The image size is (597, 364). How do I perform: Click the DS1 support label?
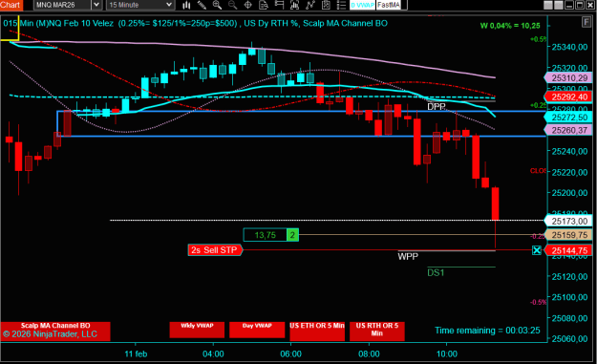(436, 272)
